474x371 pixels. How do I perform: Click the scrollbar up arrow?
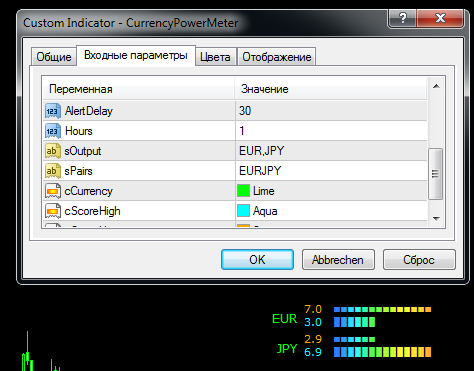coord(436,87)
